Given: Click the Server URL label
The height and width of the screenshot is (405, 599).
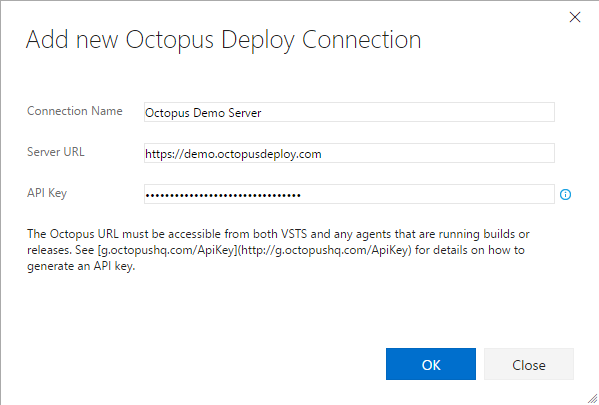Looking at the screenshot, I should (56, 152).
